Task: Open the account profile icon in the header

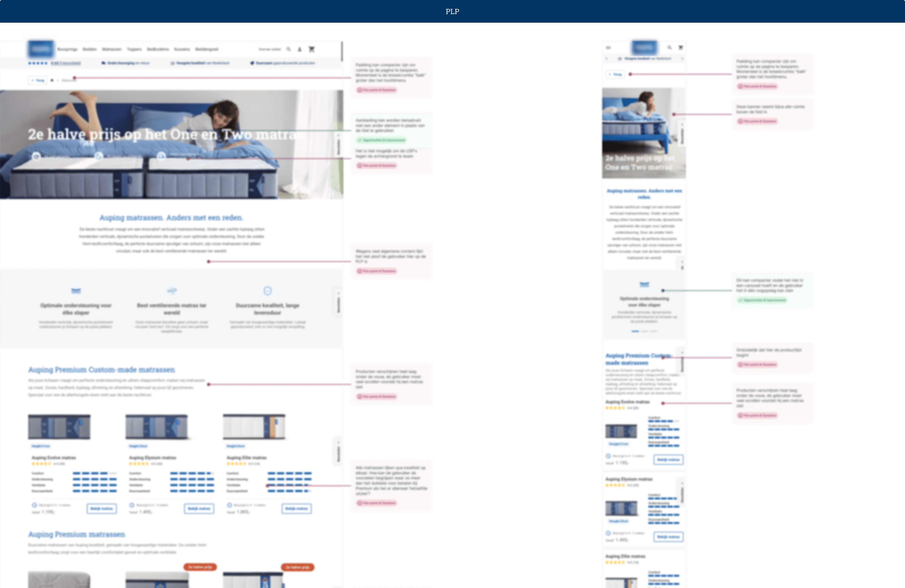Action: coord(300,49)
